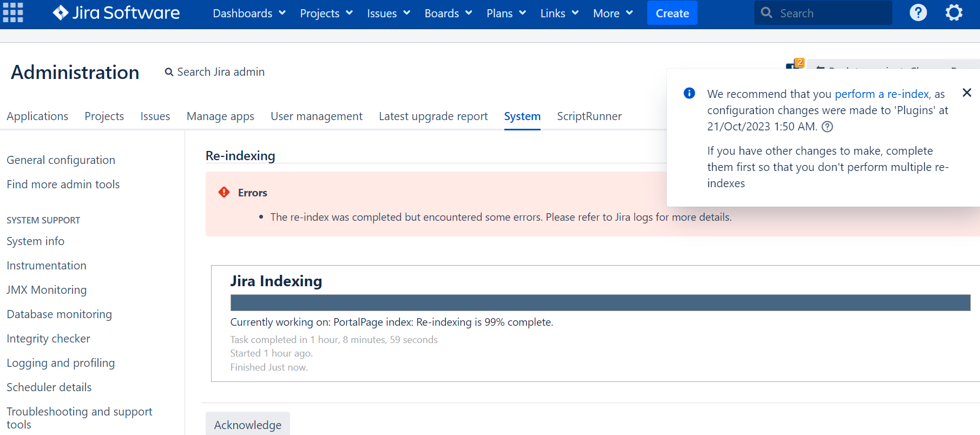Image resolution: width=980 pixels, height=435 pixels.
Task: Click the re-index error message text
Action: pos(501,217)
